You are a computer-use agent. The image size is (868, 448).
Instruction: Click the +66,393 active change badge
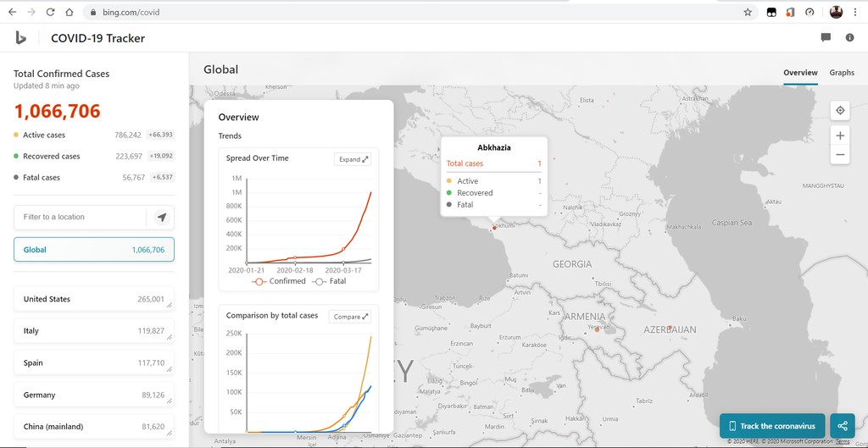(160, 135)
